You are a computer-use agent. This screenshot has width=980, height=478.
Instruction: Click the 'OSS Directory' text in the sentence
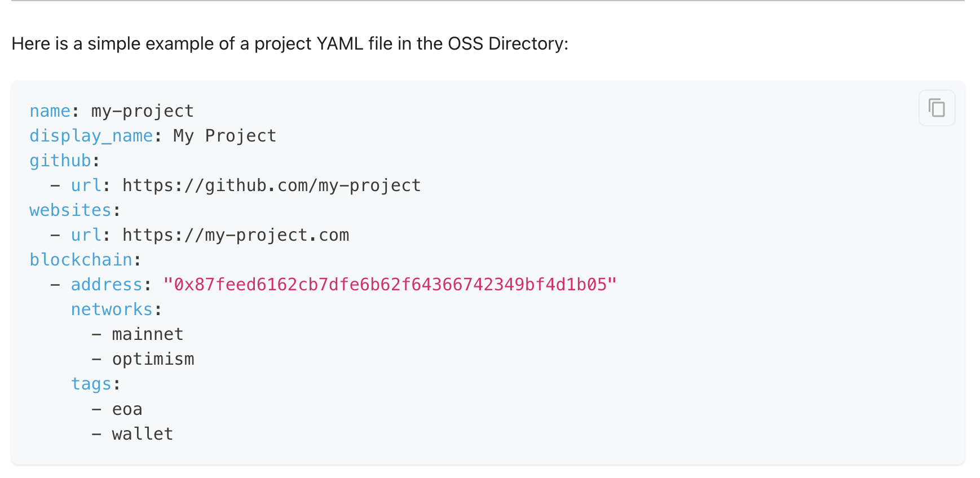click(x=506, y=43)
